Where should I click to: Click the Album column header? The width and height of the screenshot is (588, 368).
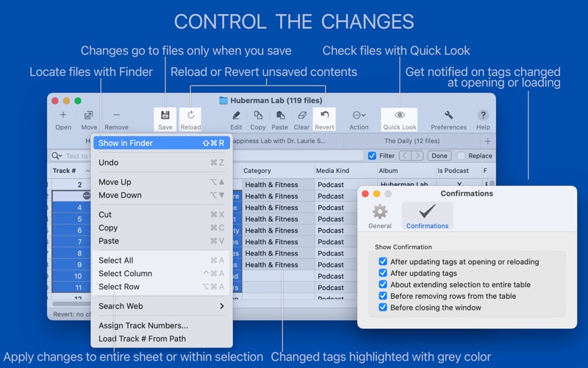coord(406,171)
